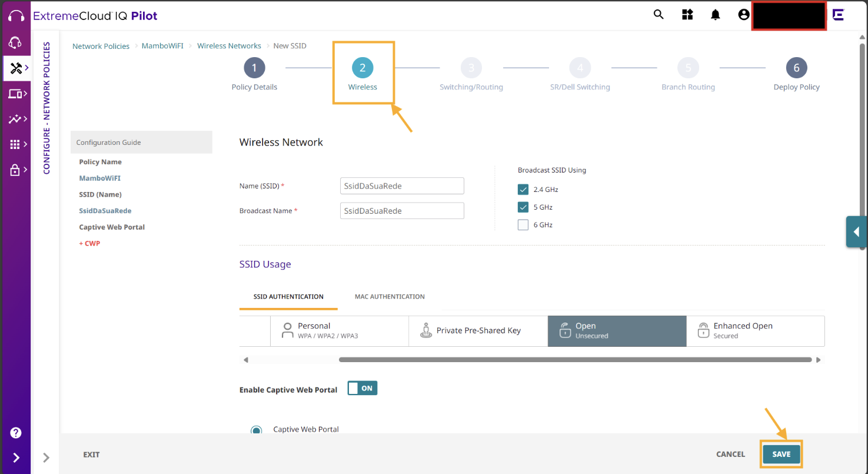Click the Name (SSID) input field
Image resolution: width=868 pixels, height=474 pixels.
pos(402,185)
